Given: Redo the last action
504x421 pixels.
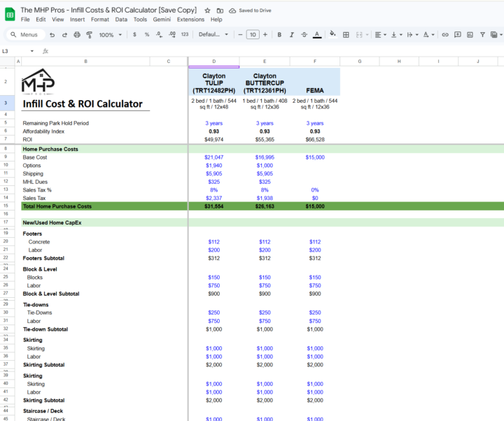Looking at the screenshot, I should tap(64, 35).
